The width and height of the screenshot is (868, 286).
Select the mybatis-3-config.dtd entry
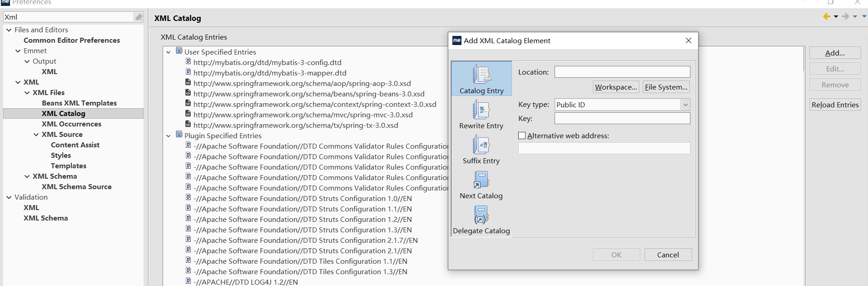(x=267, y=62)
